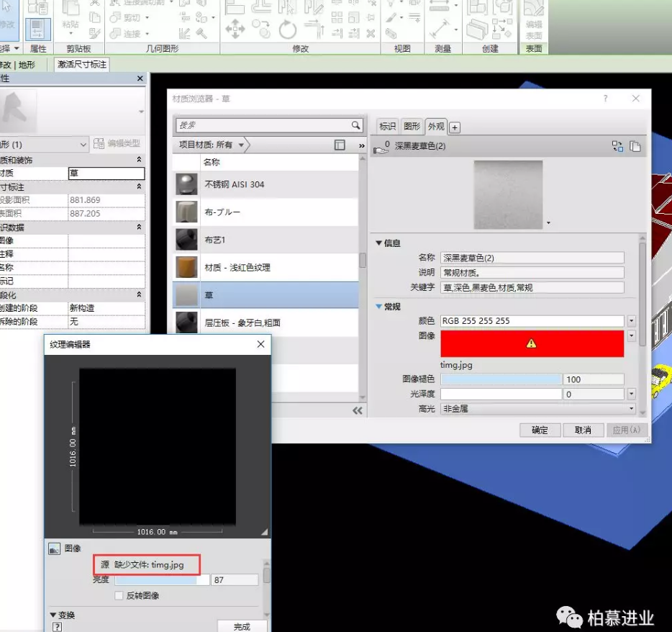This screenshot has height=632, width=672.
Task: Open the 高光 non-metal dropdown
Action: click(631, 409)
